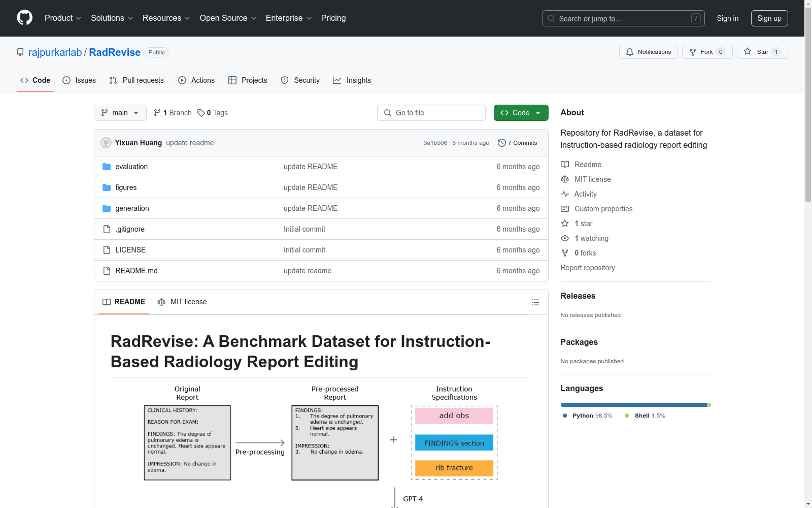Click the branch icon beside 1 Branch
812x508 pixels.
point(157,113)
